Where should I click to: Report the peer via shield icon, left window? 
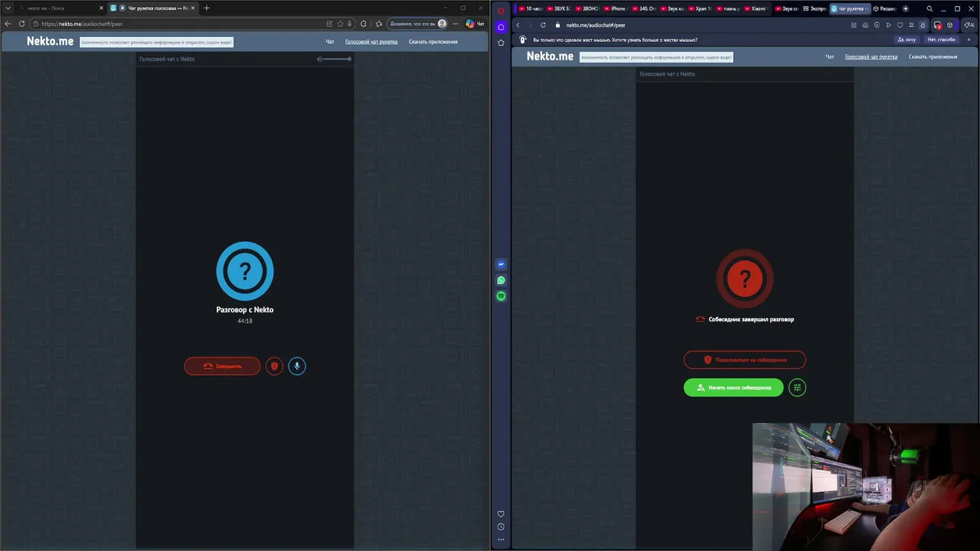274,366
